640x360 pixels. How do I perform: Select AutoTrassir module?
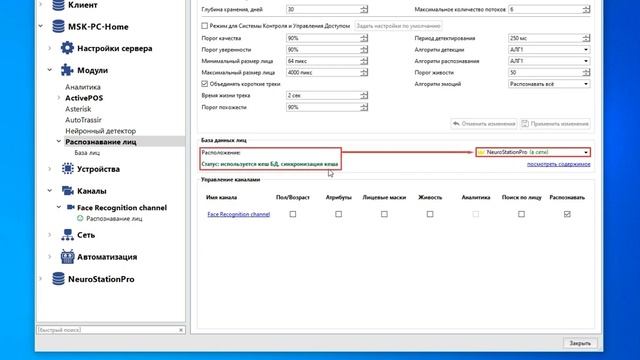click(x=83, y=120)
